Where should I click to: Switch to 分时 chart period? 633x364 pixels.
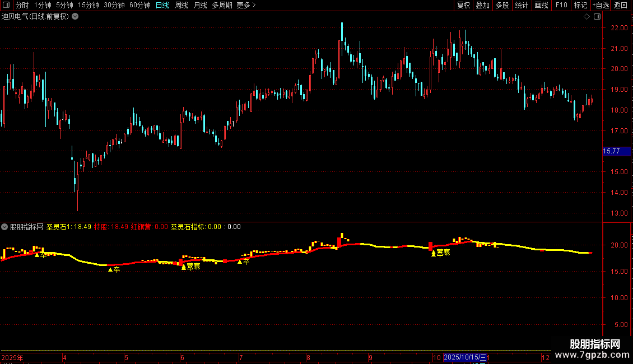(22, 5)
